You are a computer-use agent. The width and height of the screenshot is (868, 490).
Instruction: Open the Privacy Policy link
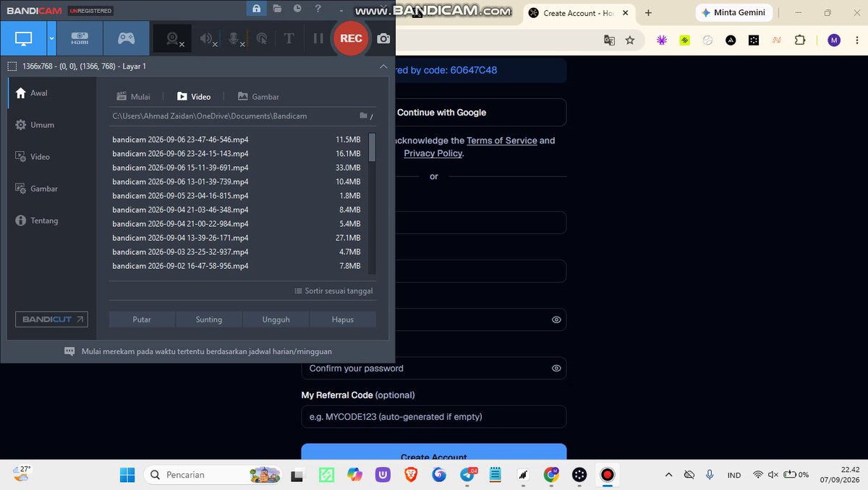click(433, 153)
